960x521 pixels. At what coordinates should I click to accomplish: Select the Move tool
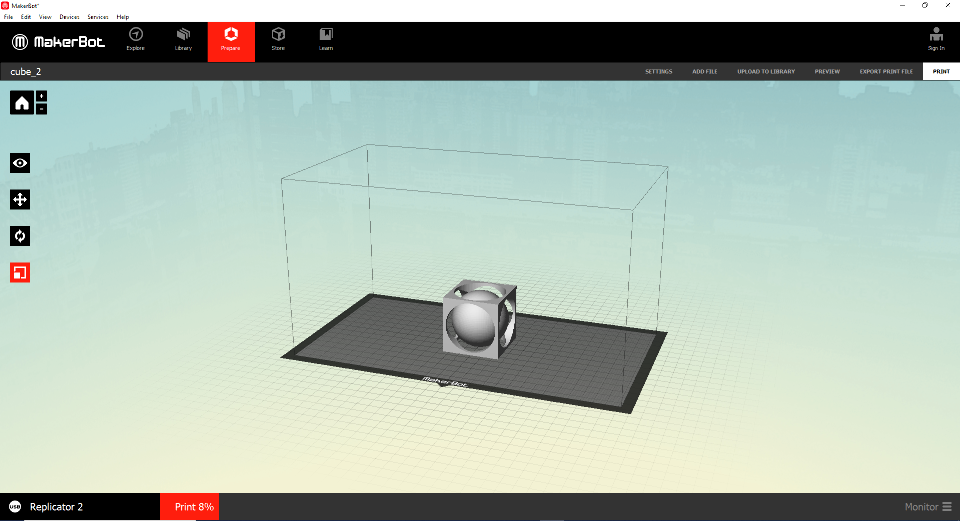click(20, 200)
